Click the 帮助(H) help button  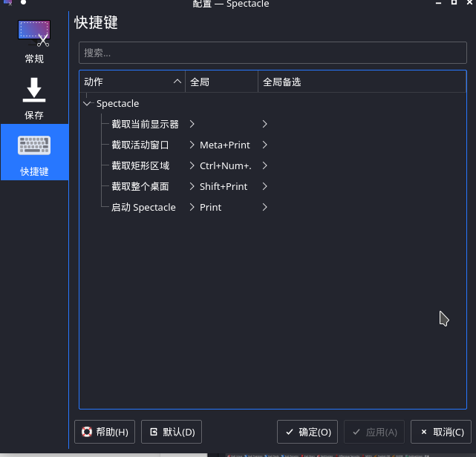coord(105,432)
